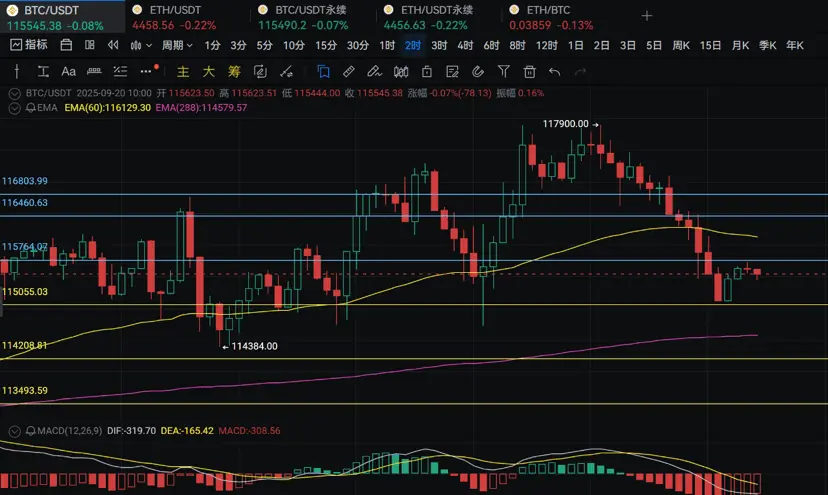
Task: Select the 季K timeframe
Action: 768,45
